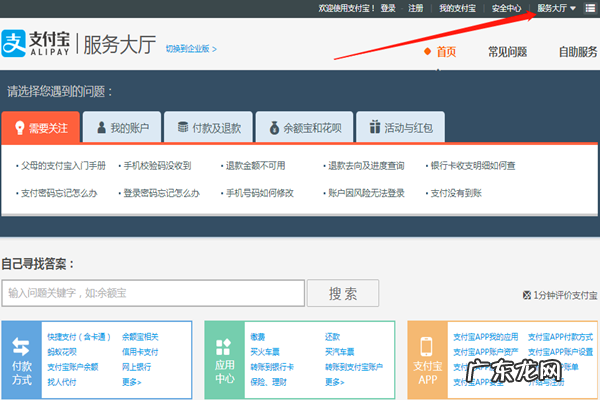Open 信用卡支付 link
This screenshot has height=400, width=600.
click(x=140, y=352)
